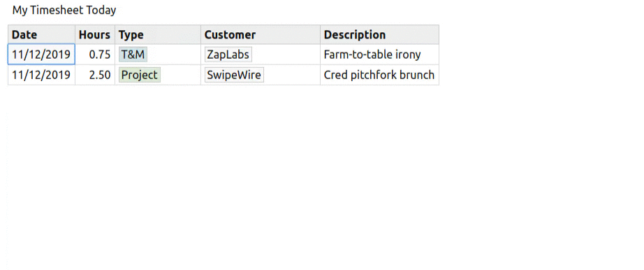Viewport: 644px width, 270px height.
Task: Open the SwipeWire customer tag
Action: pyautogui.click(x=234, y=75)
